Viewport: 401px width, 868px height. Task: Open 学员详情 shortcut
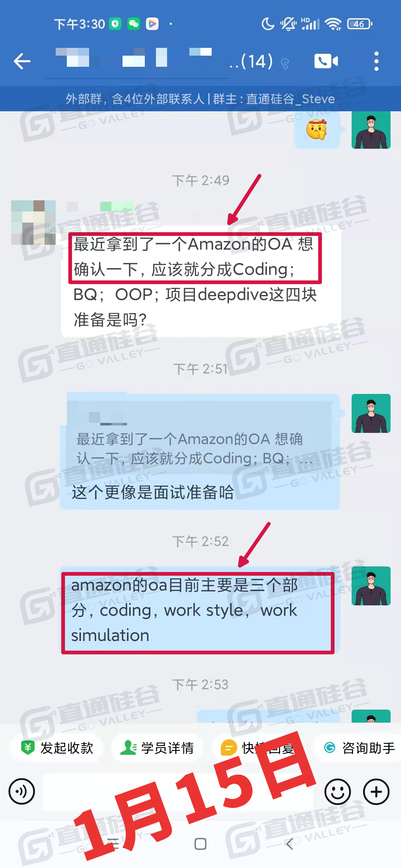point(157,748)
